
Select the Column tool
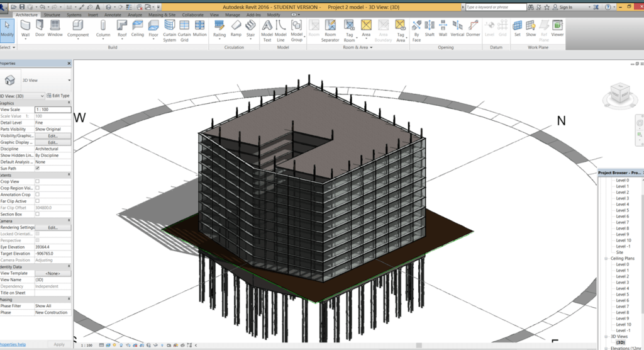103,29
